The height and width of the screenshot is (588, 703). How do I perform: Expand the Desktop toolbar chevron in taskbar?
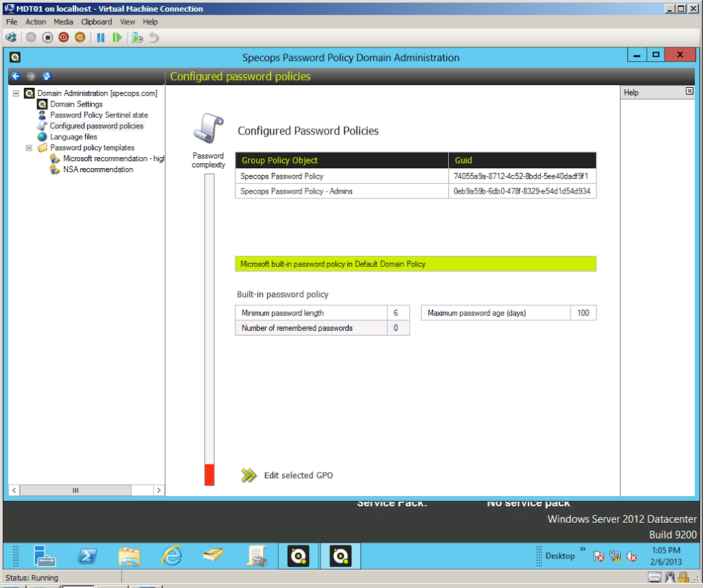click(583, 549)
